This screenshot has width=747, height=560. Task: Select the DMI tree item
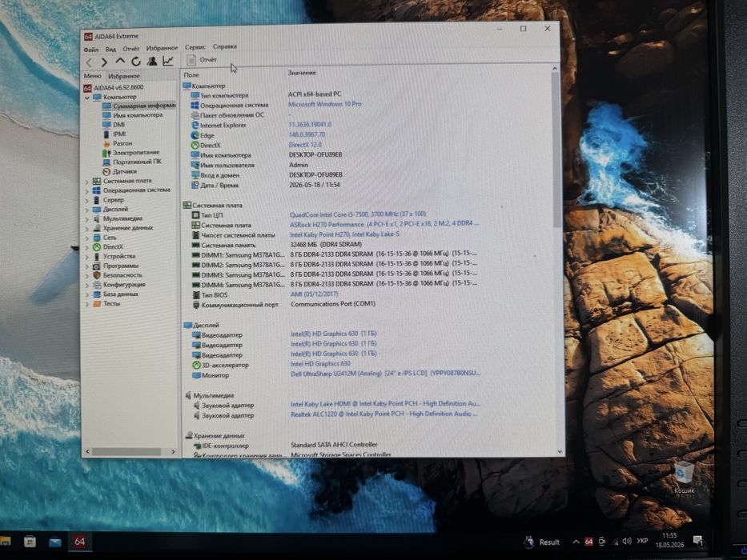click(114, 125)
